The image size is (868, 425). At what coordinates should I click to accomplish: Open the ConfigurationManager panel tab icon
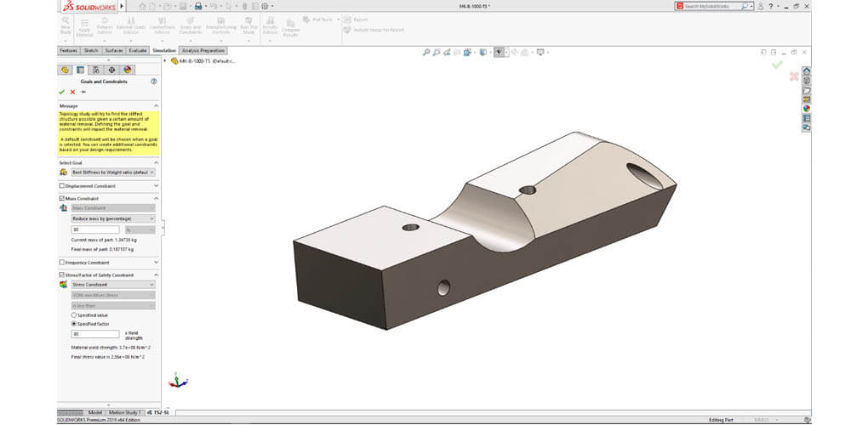coord(95,70)
